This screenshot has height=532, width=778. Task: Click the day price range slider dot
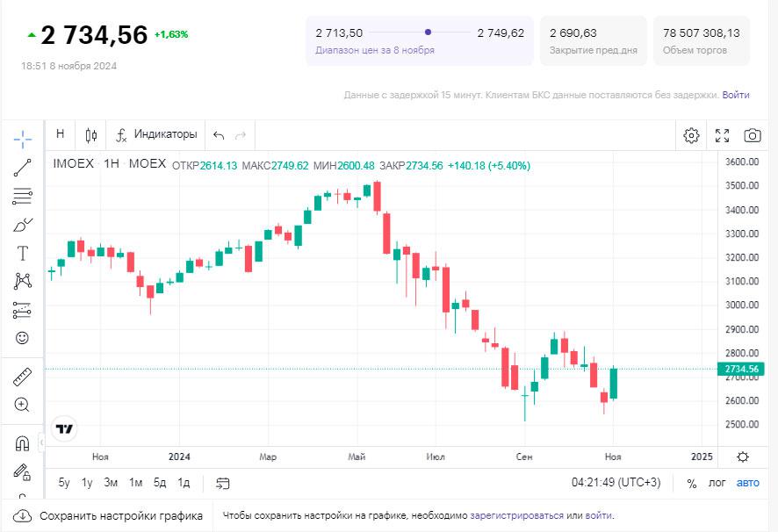[x=428, y=32]
